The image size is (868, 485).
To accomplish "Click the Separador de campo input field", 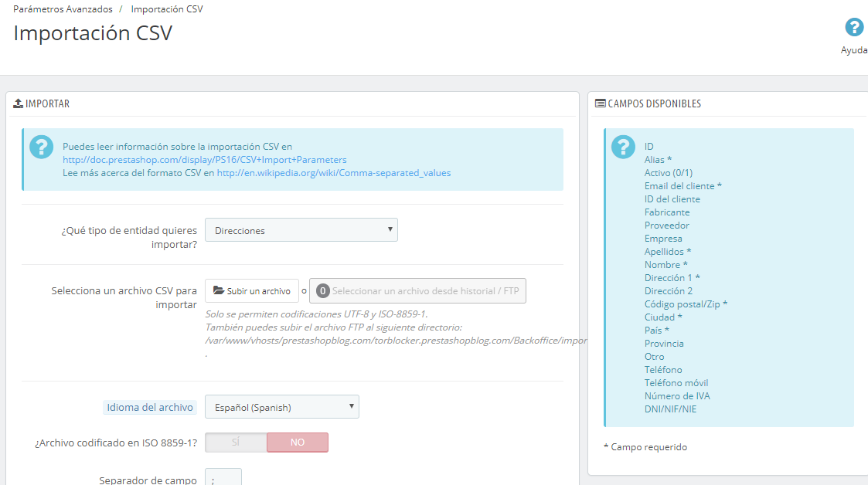I will pyautogui.click(x=223, y=478).
